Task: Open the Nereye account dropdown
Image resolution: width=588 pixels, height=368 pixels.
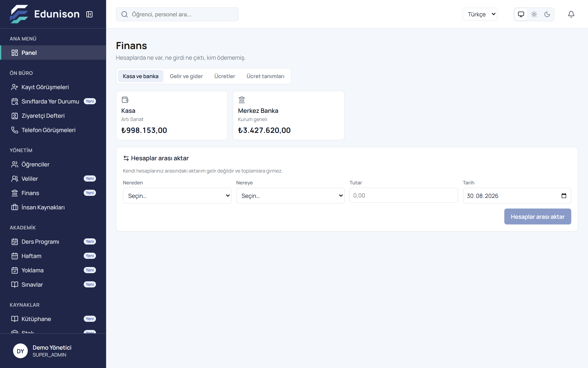Action: click(x=290, y=196)
